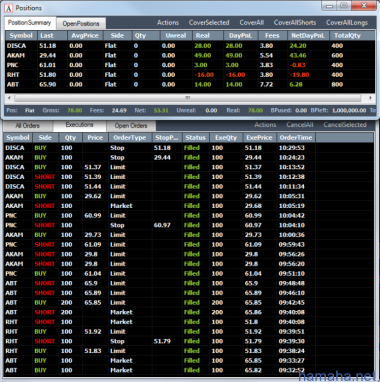The width and height of the screenshot is (380, 382).
Task: Sort executions by OrderType column header
Action: (x=130, y=138)
